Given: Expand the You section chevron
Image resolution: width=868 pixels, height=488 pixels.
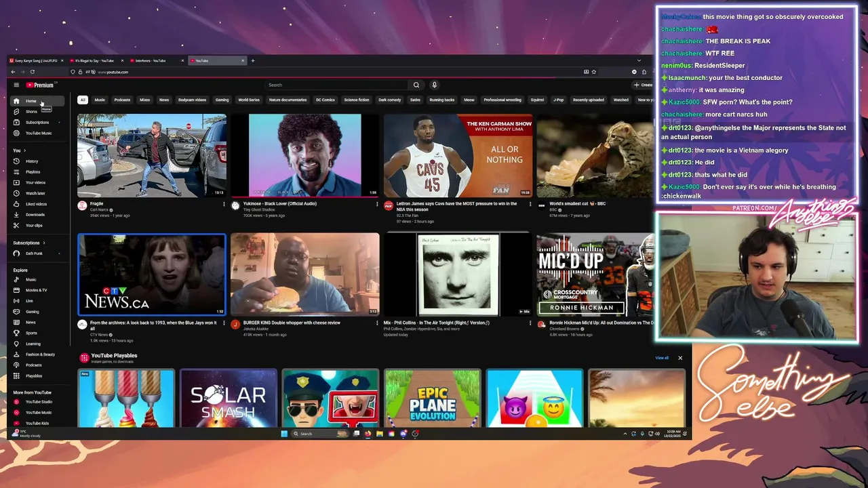Looking at the screenshot, I should click(24, 150).
